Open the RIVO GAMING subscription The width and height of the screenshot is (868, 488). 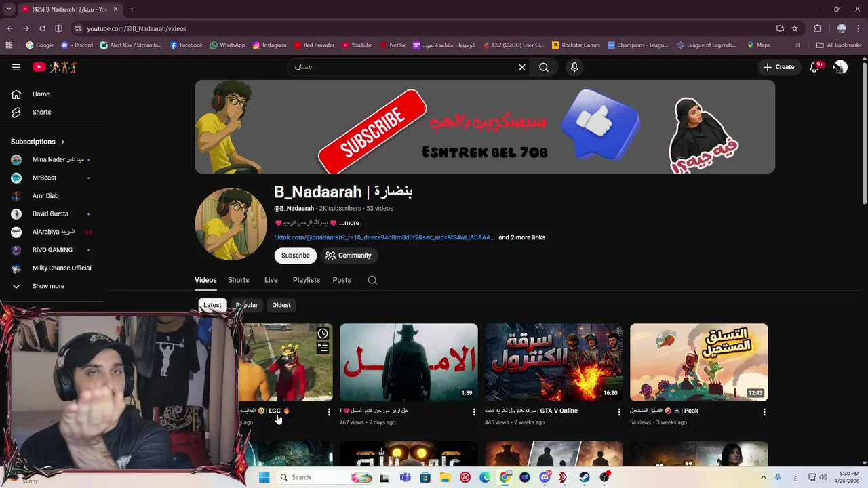[x=52, y=250]
